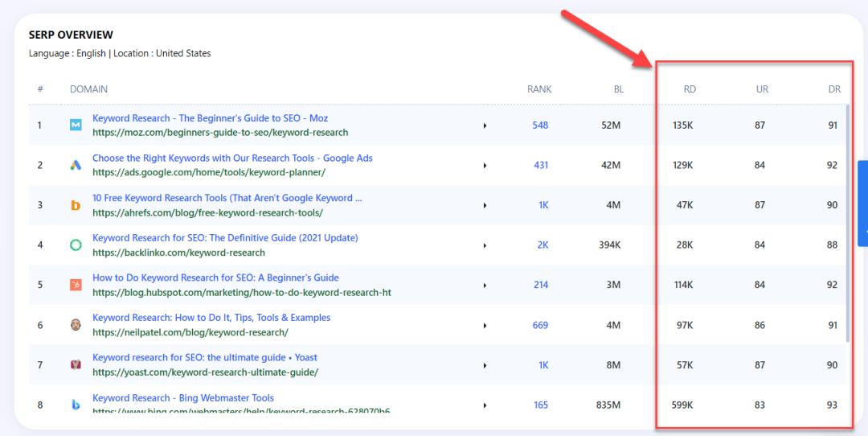Open 'Keyword Research for SEO: The Definitive Guide' link

click(x=225, y=237)
